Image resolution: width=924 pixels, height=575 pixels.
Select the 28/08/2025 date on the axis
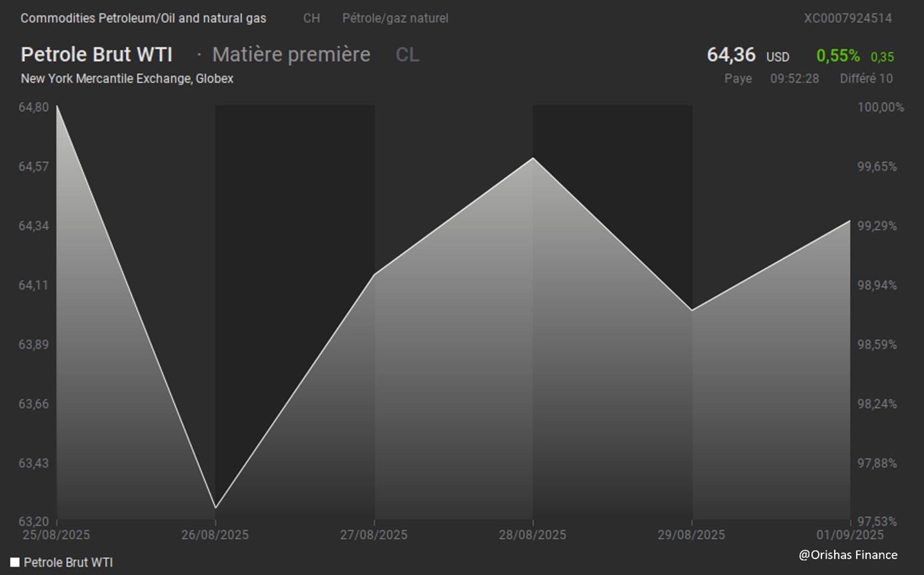[532, 535]
